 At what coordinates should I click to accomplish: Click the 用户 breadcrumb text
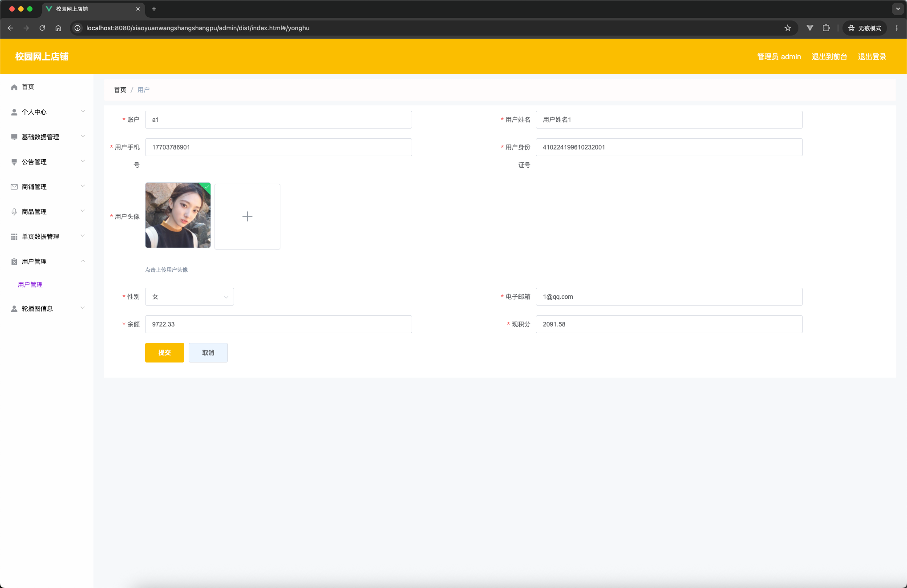(143, 90)
